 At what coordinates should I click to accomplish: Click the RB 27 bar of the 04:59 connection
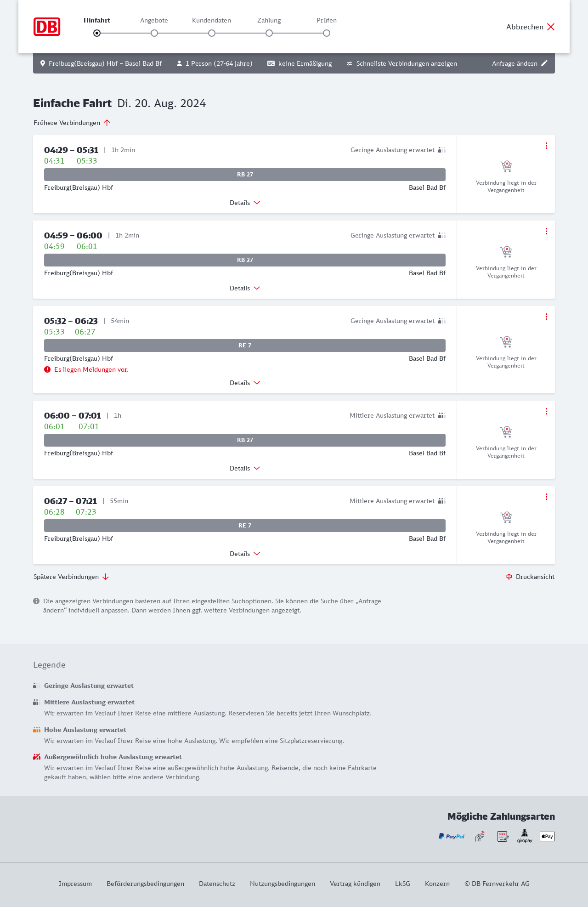coord(245,260)
